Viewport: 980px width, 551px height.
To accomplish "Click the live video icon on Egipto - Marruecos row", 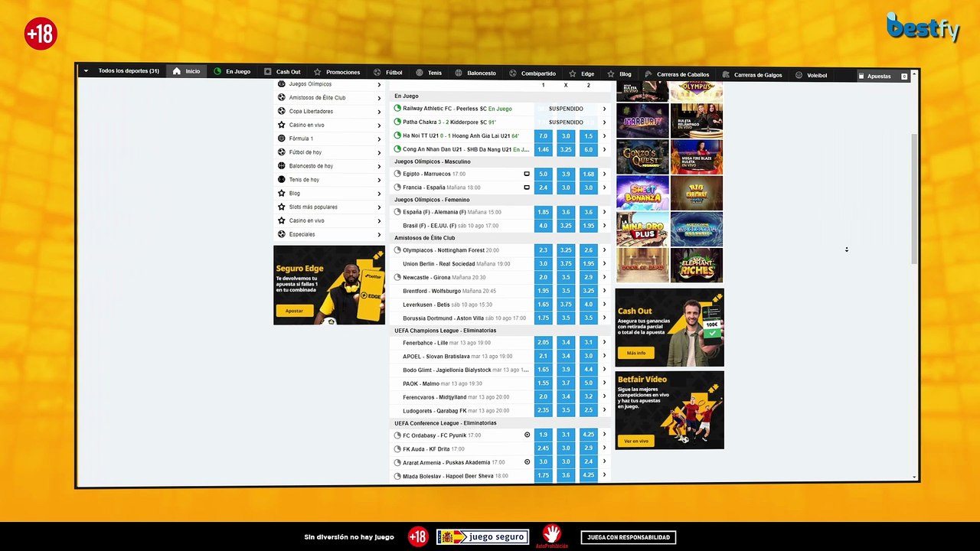I will click(x=527, y=174).
